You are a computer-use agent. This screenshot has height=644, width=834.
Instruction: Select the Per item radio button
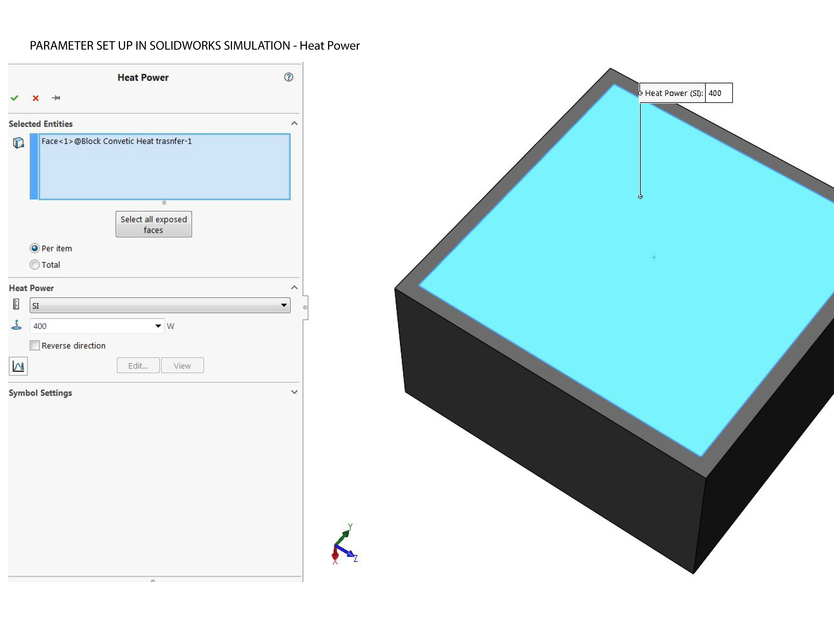[x=35, y=248]
